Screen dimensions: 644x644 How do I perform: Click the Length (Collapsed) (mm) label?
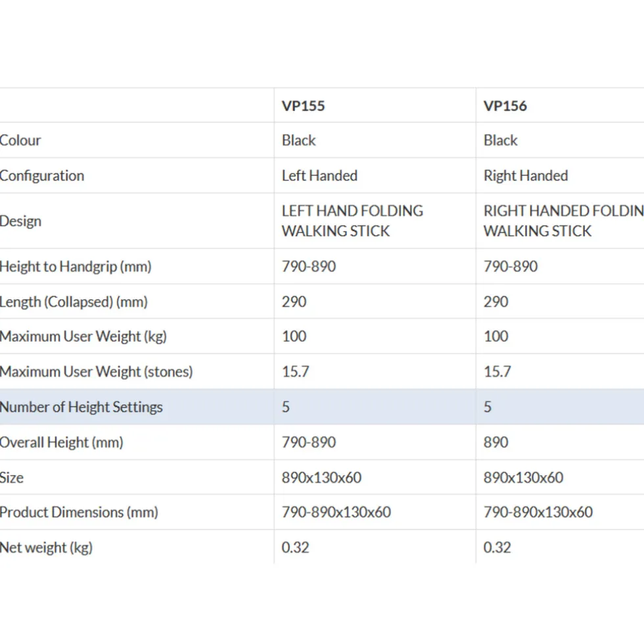click(x=74, y=302)
